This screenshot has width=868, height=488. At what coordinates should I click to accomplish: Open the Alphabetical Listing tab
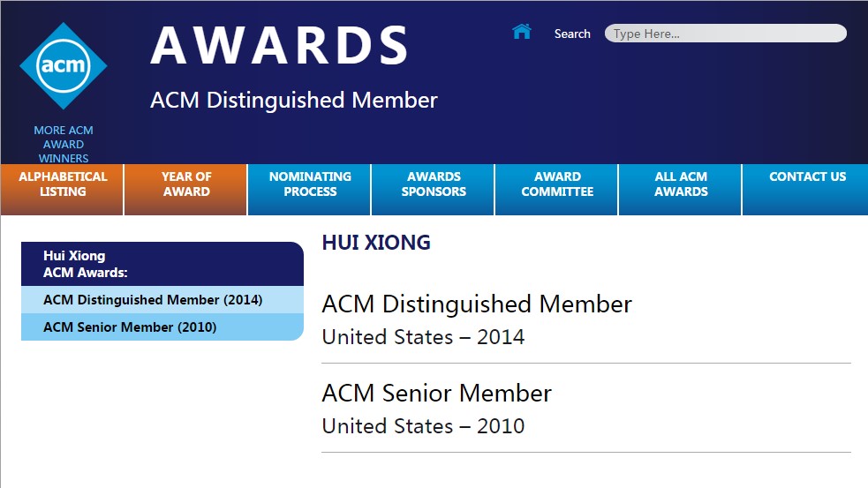pyautogui.click(x=63, y=184)
